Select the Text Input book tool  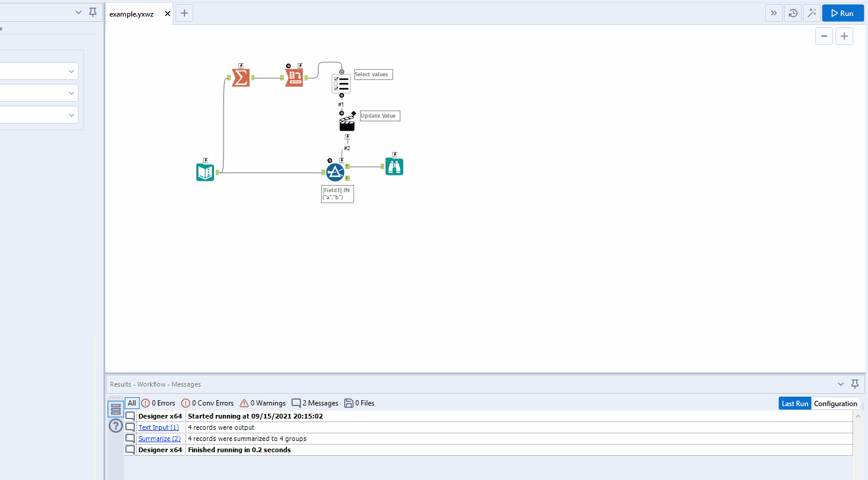[205, 173]
